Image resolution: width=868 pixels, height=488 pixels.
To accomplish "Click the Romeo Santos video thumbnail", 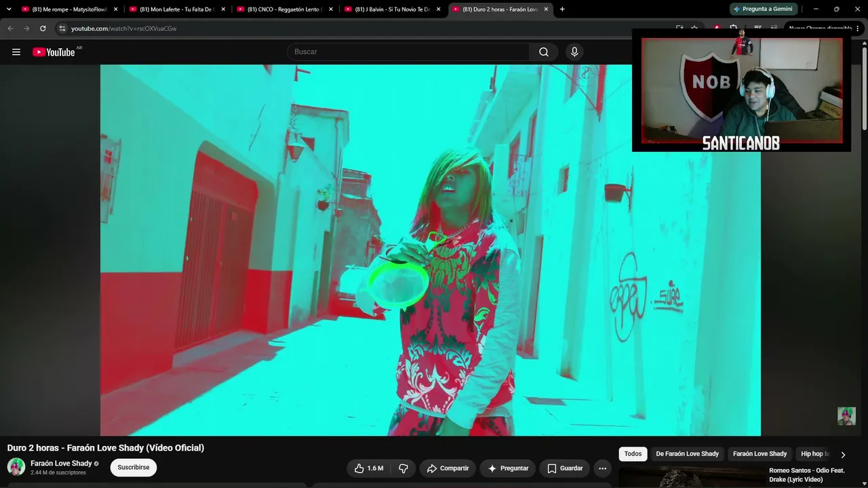I will (692, 478).
